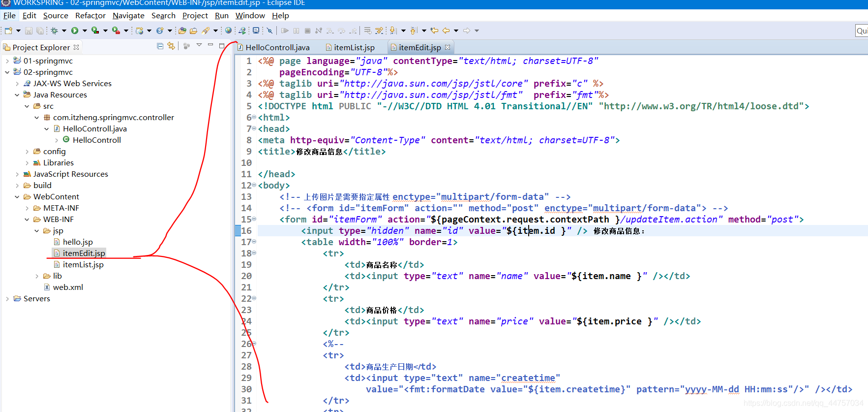Open the Refactor menu
The width and height of the screenshot is (868, 412).
click(90, 15)
